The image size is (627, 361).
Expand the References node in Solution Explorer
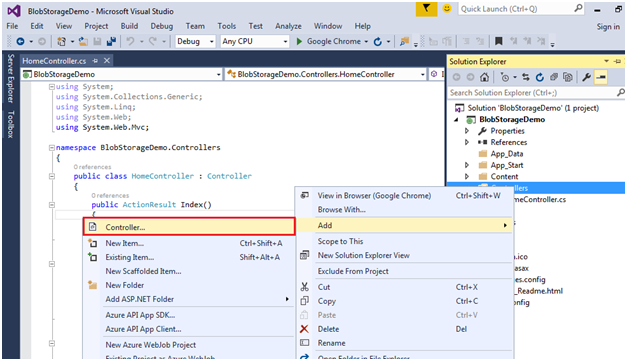coord(467,142)
